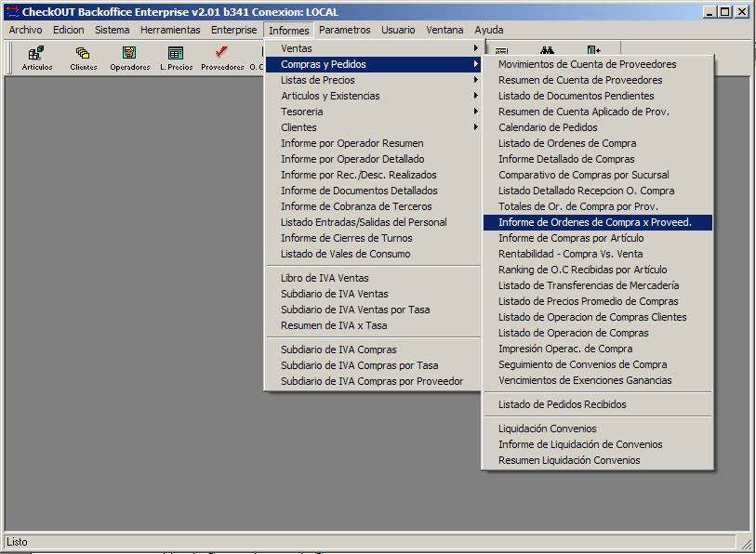Select Resumen de Cuenta de Proveedores
The height and width of the screenshot is (554, 756).
point(598,80)
